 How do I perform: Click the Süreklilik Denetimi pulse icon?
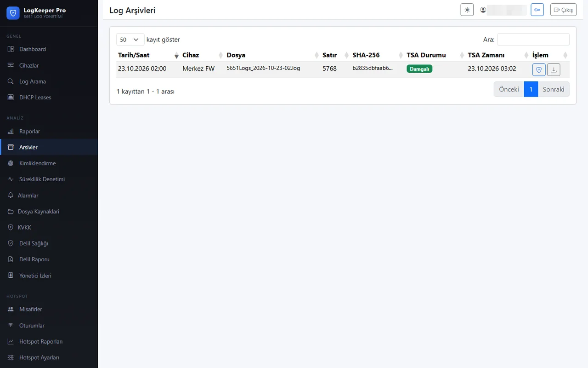tap(11, 179)
